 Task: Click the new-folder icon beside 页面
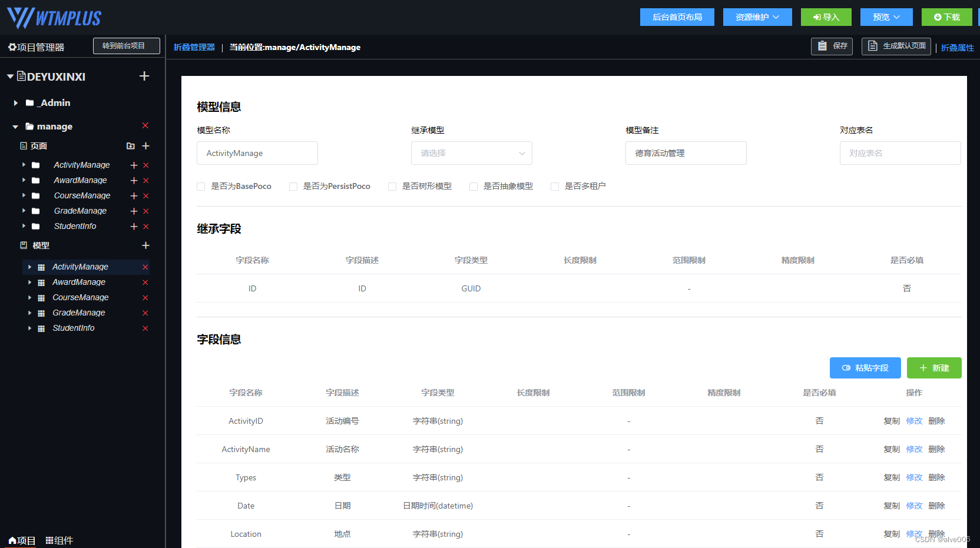130,146
